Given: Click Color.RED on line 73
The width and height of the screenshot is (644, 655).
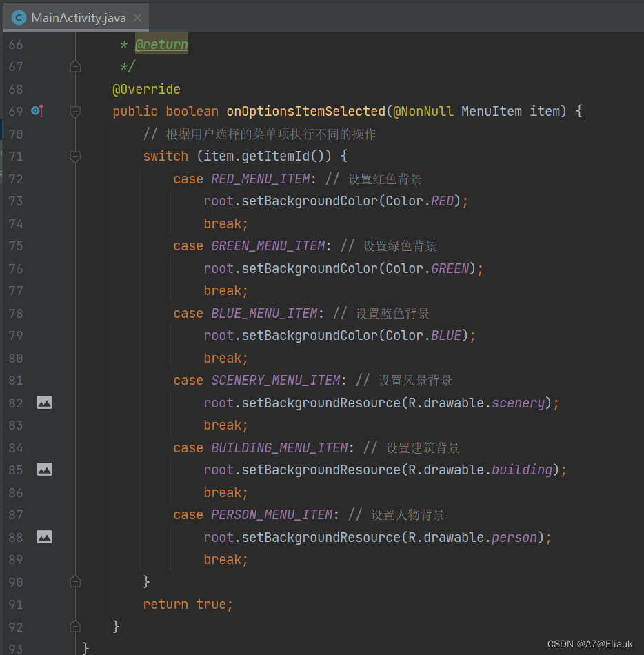Looking at the screenshot, I should tap(420, 201).
